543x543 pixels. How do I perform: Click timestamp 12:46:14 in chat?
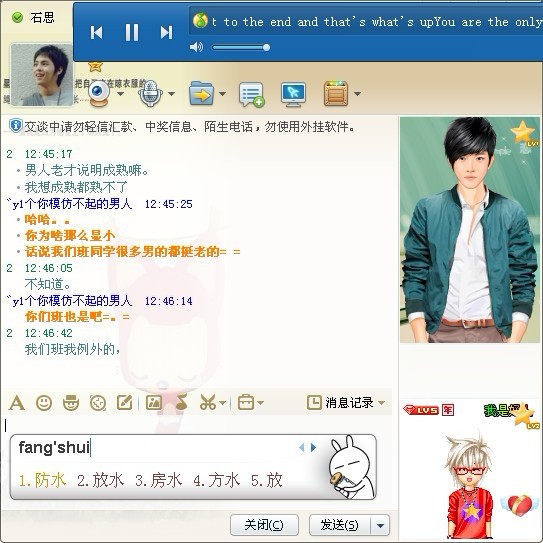point(169,301)
